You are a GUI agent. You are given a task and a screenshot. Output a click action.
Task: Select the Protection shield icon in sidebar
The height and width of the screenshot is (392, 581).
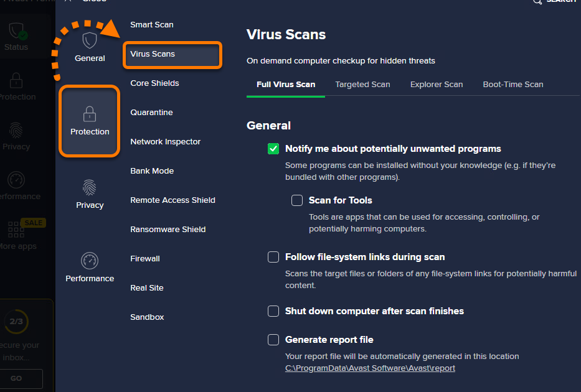(x=16, y=84)
